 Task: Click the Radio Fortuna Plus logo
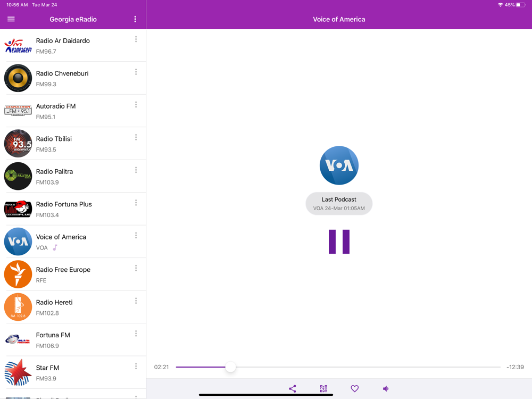pyautogui.click(x=18, y=209)
